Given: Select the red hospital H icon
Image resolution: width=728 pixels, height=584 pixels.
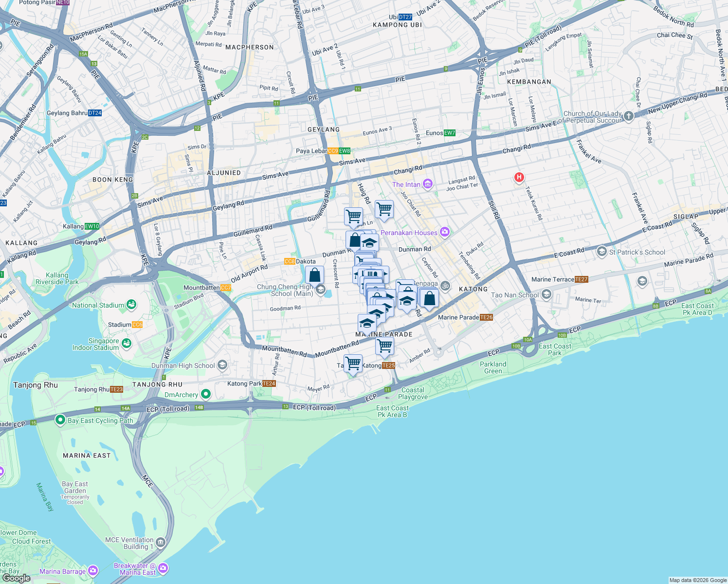Looking at the screenshot, I should (519, 178).
